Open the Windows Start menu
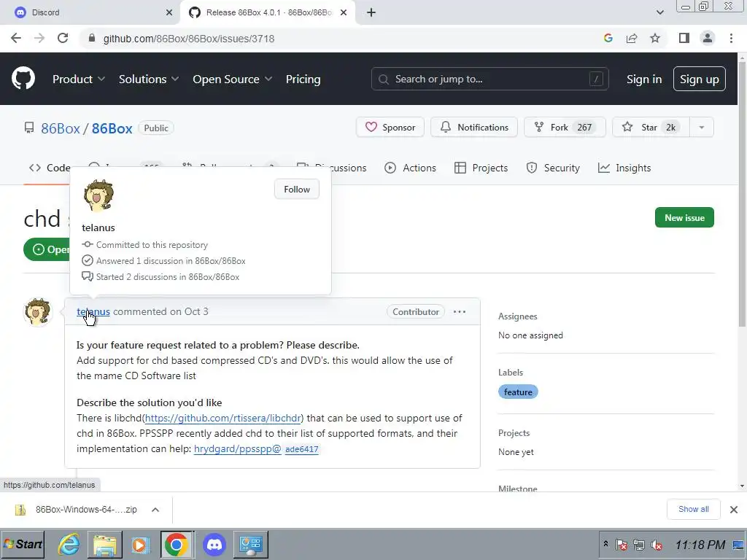 tap(23, 544)
